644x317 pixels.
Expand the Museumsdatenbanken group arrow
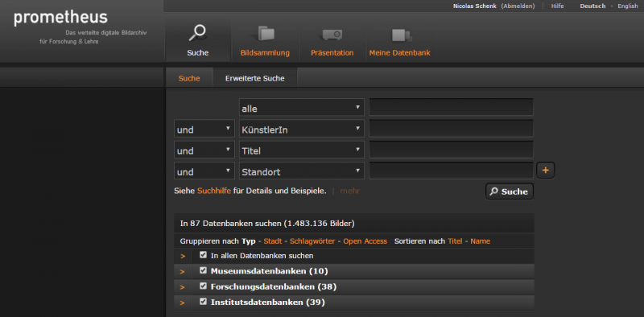point(183,271)
